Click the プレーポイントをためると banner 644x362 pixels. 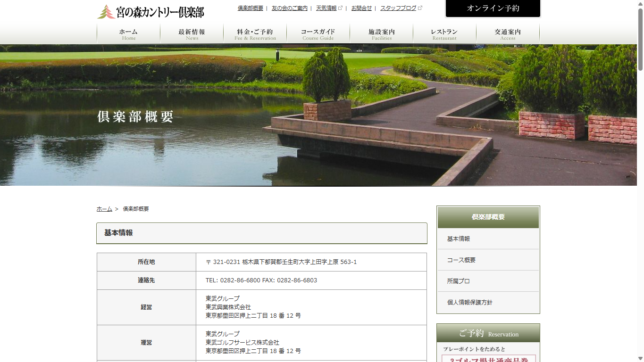488,353
